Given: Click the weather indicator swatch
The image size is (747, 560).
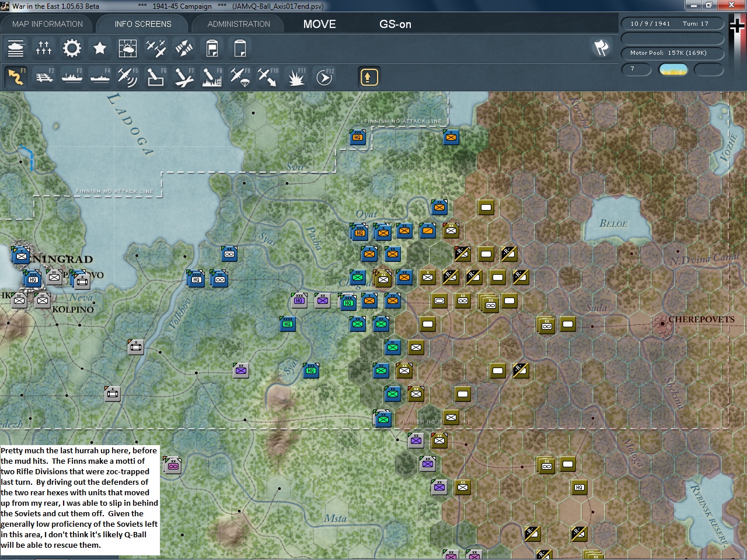Looking at the screenshot, I should point(673,69).
